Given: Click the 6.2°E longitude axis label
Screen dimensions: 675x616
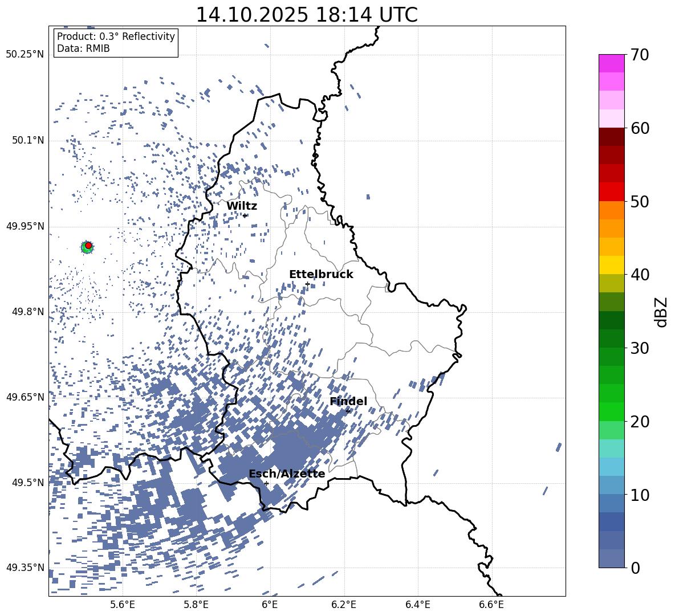Looking at the screenshot, I should point(344,605).
